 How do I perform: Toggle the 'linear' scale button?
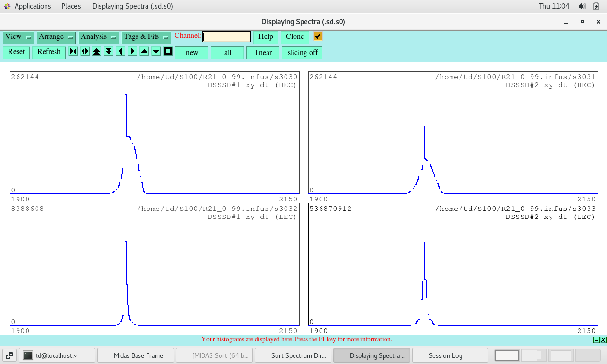point(263,53)
